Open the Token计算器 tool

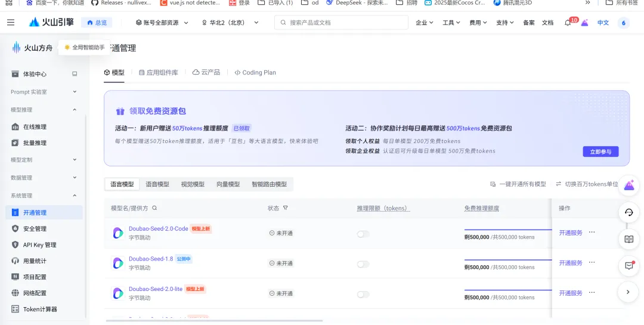pos(40,309)
